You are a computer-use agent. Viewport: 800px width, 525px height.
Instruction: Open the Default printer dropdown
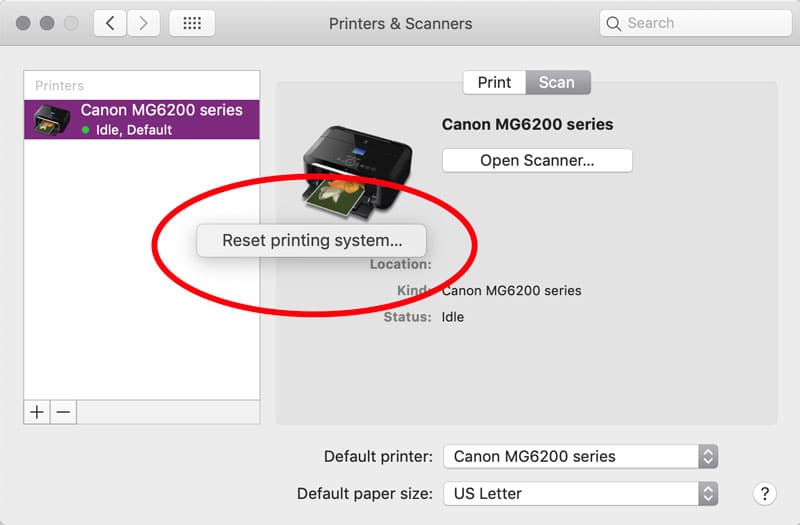[580, 456]
